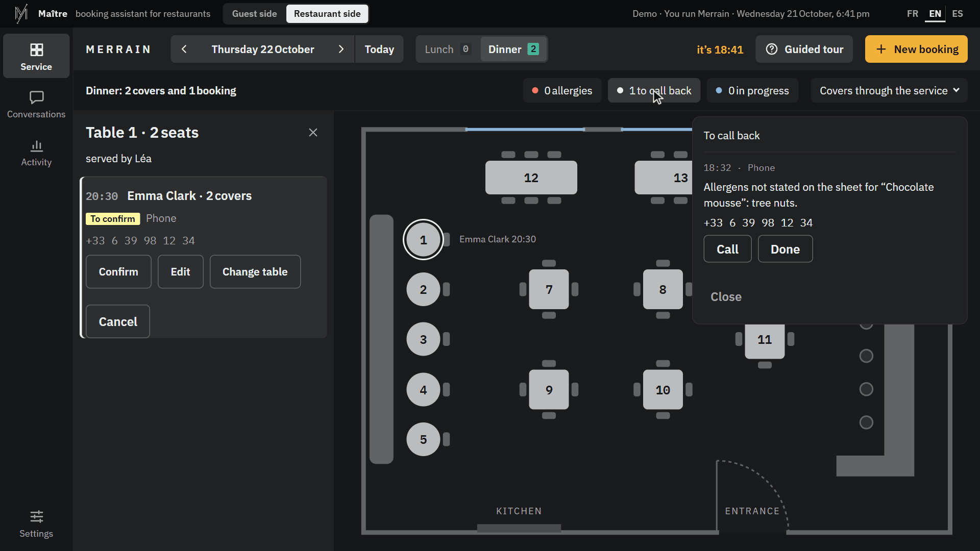980x551 pixels.
Task: Select table 10 on the floor plan
Action: click(x=663, y=390)
